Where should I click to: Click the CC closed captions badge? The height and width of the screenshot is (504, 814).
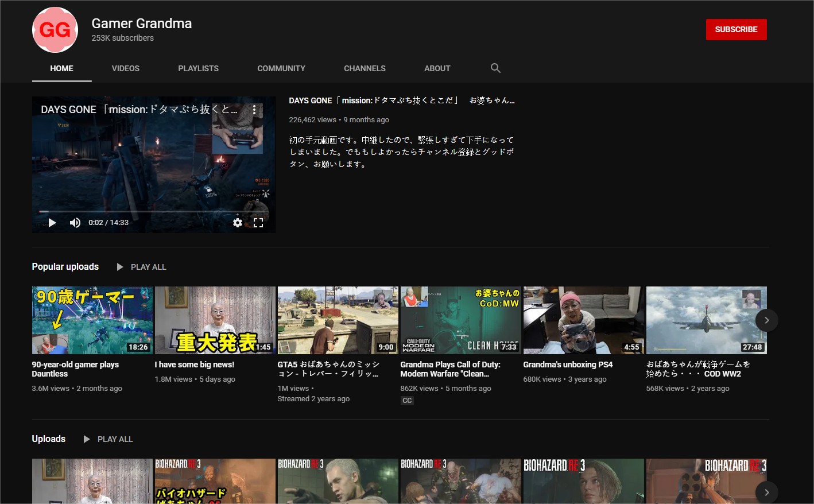coord(407,401)
